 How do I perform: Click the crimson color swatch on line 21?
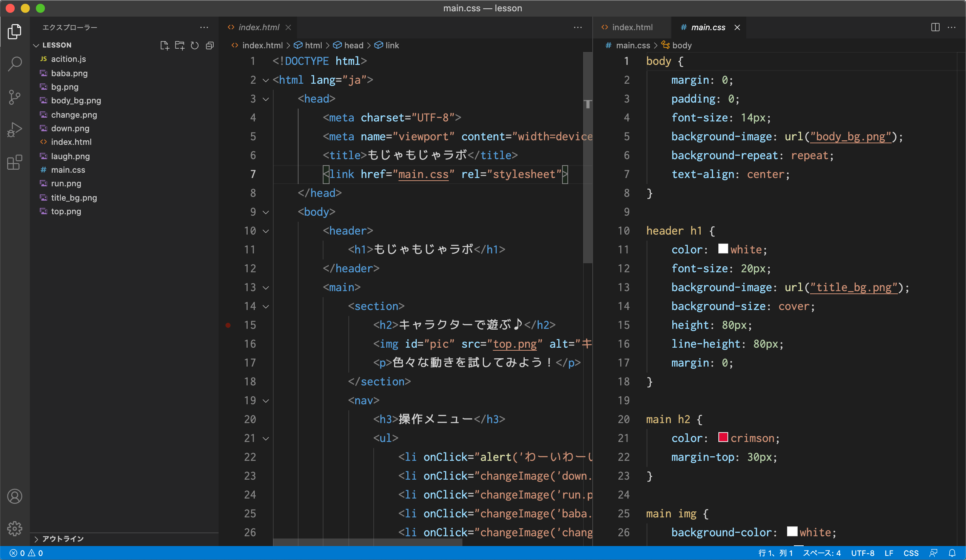tap(723, 437)
